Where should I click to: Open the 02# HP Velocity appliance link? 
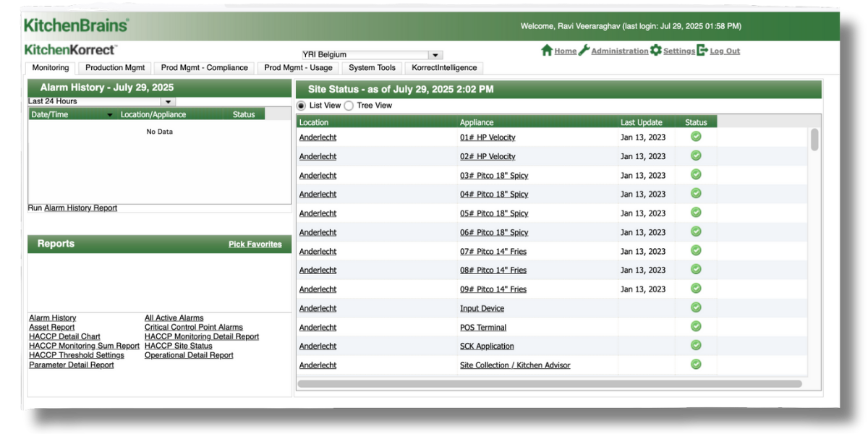pyautogui.click(x=488, y=156)
